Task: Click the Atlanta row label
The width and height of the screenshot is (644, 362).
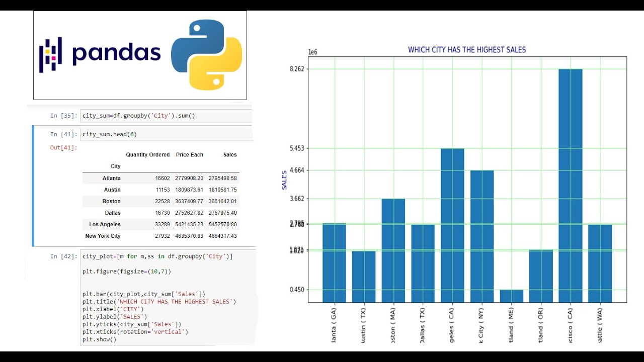Action: pyautogui.click(x=111, y=178)
